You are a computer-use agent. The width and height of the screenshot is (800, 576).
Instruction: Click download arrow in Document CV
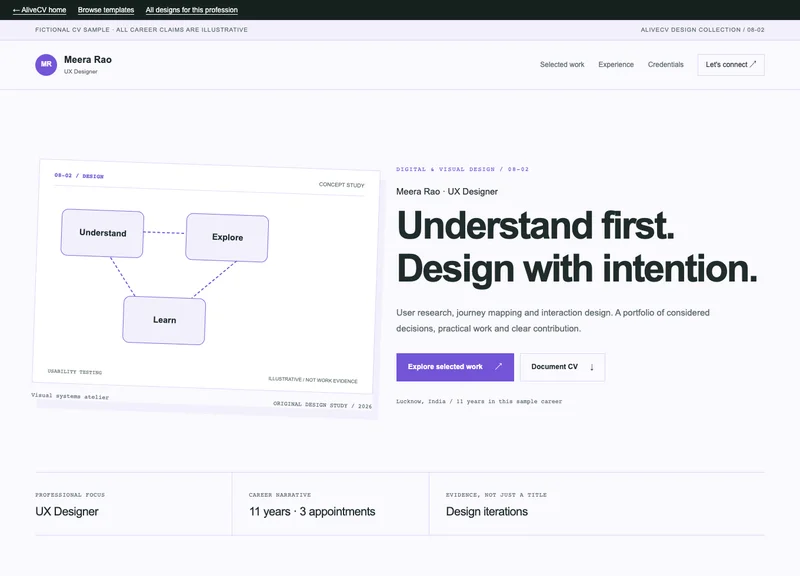click(592, 367)
